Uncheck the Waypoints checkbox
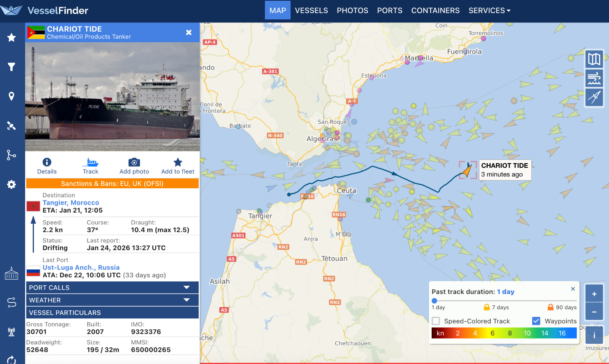The width and height of the screenshot is (609, 364). (536, 321)
